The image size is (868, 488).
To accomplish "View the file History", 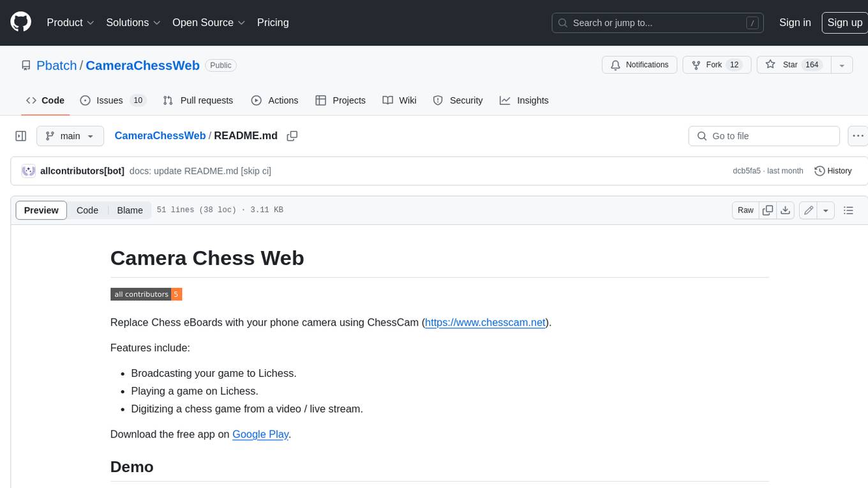I will tap(833, 171).
